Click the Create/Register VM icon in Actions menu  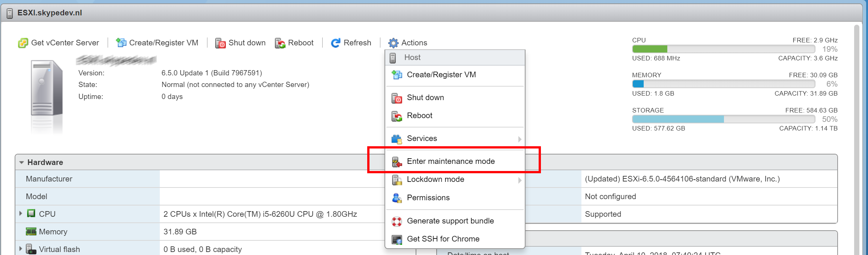click(397, 75)
